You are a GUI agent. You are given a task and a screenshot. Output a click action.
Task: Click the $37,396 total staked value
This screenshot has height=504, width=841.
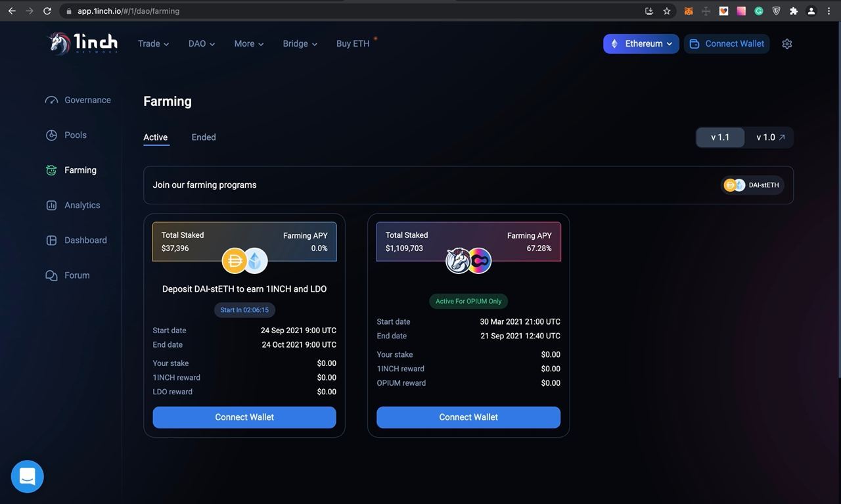175,248
